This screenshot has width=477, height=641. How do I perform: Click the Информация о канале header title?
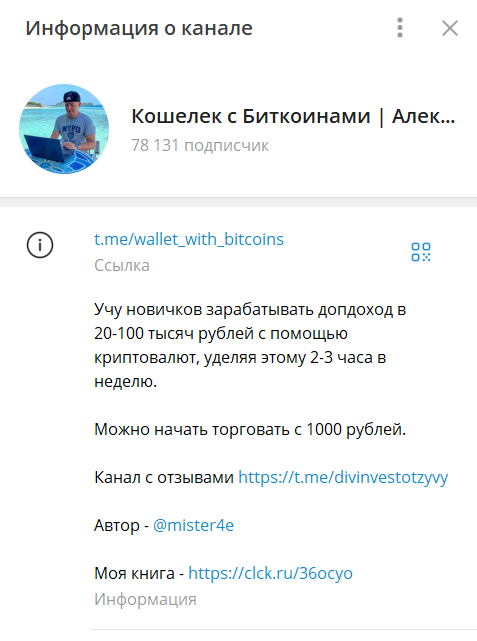(x=139, y=28)
